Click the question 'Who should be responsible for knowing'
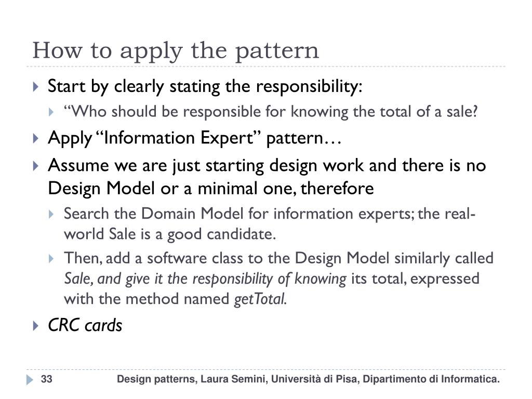The height and width of the screenshot is (399, 532). [206, 112]
